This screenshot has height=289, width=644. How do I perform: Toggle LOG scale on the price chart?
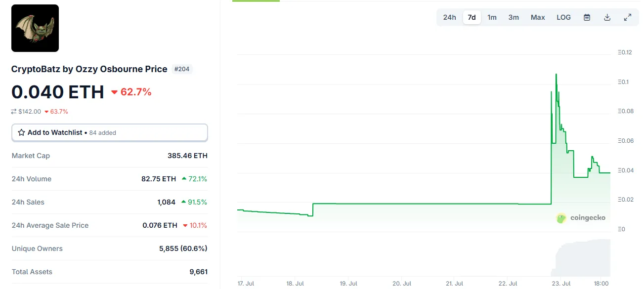tap(563, 17)
